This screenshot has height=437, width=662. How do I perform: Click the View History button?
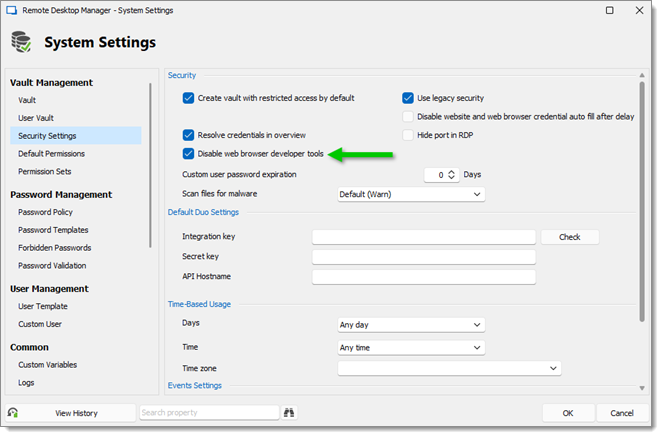point(76,413)
